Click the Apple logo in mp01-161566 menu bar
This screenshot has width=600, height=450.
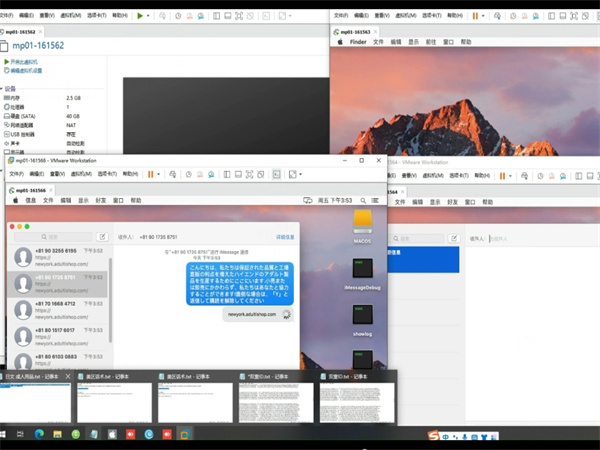(14, 200)
